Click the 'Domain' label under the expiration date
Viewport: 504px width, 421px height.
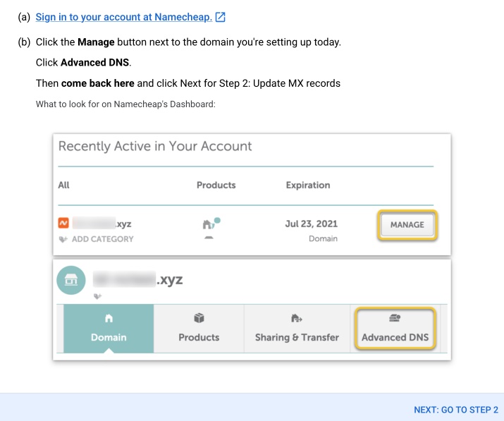323,238
